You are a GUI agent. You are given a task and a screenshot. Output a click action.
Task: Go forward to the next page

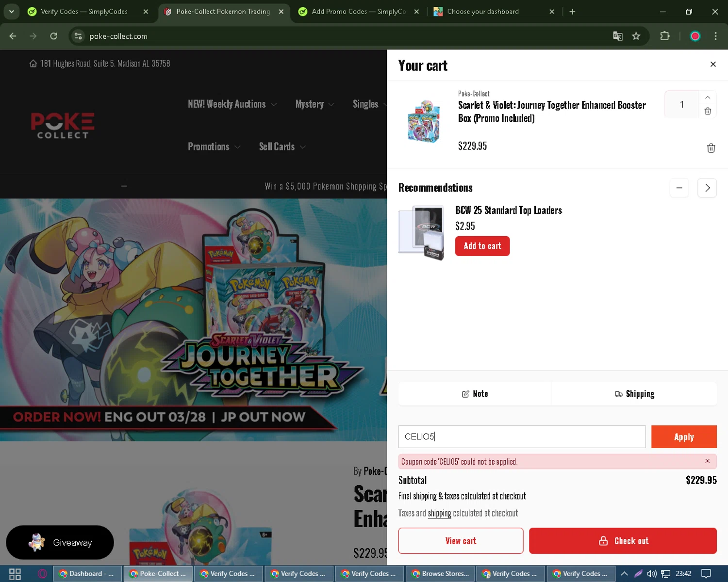(x=33, y=36)
